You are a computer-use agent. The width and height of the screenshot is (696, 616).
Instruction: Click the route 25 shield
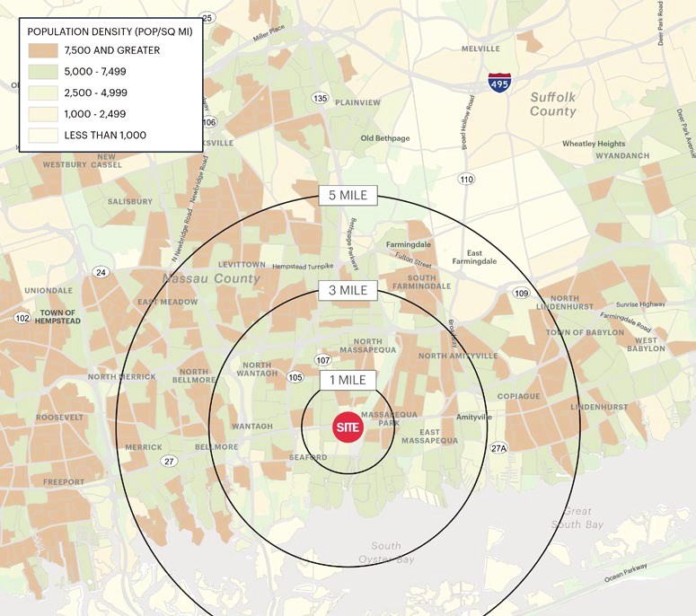(x=208, y=18)
